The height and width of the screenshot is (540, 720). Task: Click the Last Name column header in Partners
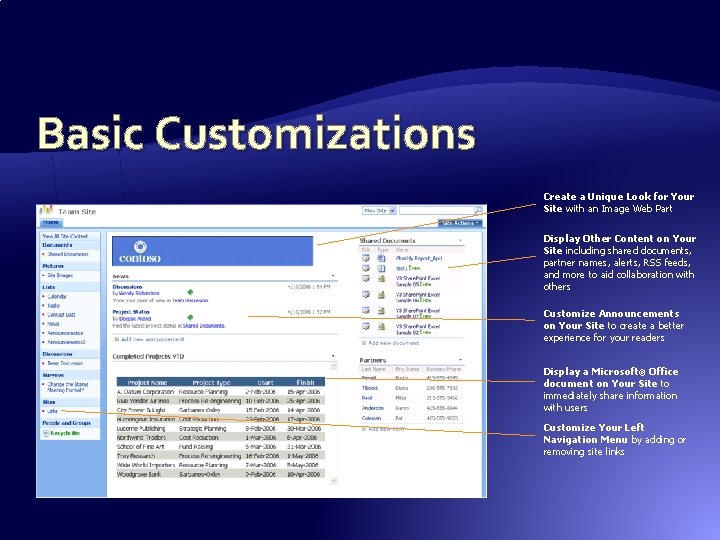[x=373, y=369]
